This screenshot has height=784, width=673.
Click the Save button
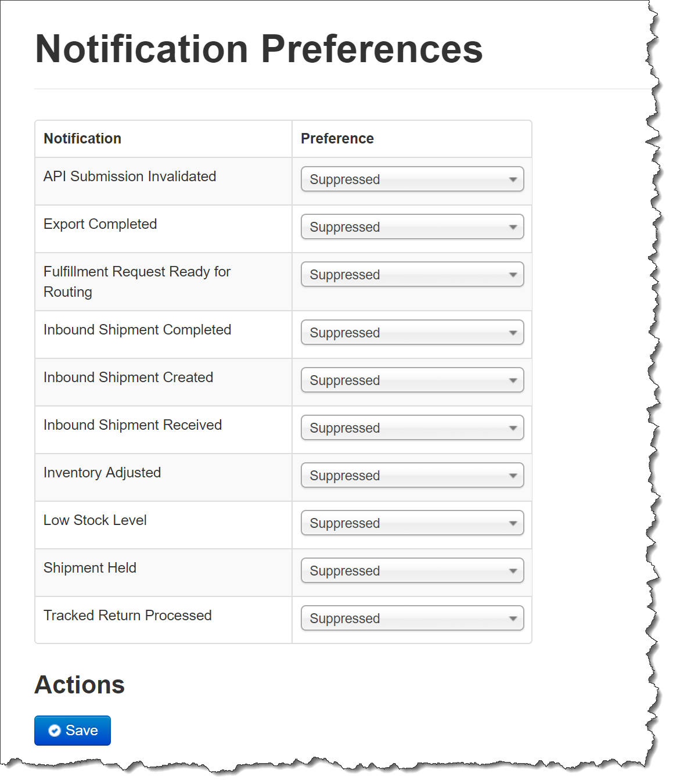73,731
